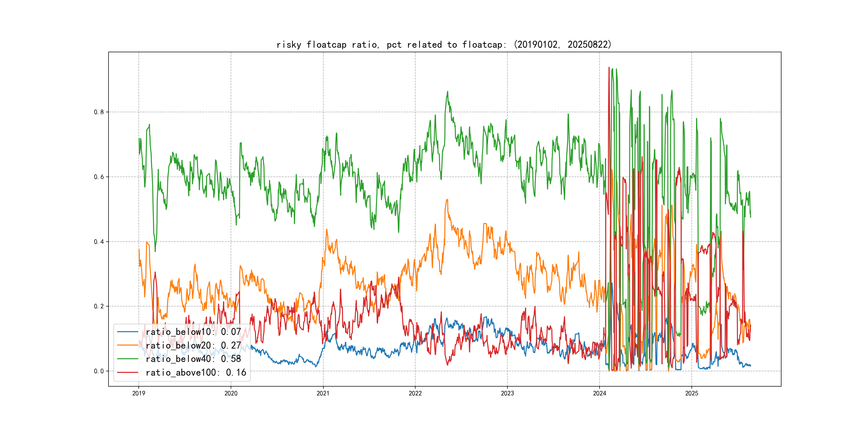The height and width of the screenshot is (434, 868).
Task: Click the 2024 x-axis tick label
Action: [600, 393]
